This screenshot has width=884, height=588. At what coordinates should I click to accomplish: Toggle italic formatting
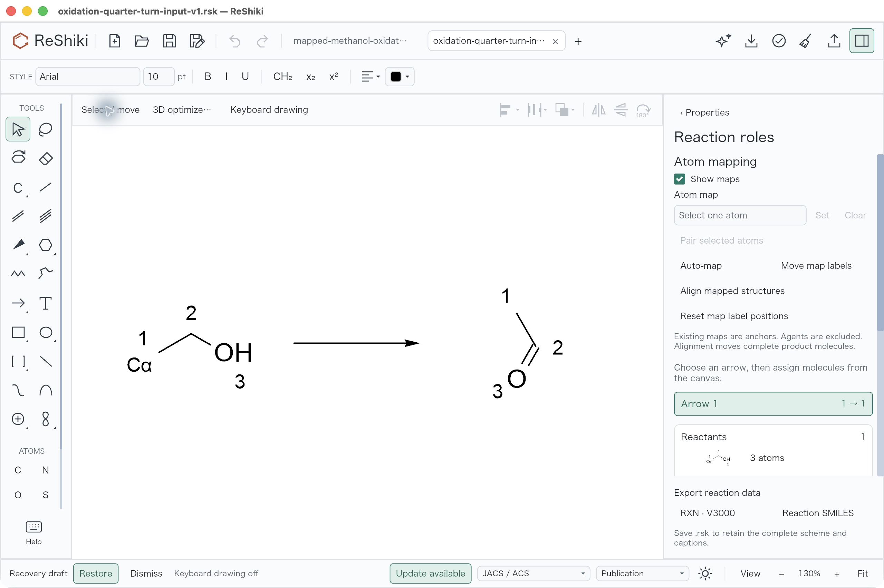point(226,77)
